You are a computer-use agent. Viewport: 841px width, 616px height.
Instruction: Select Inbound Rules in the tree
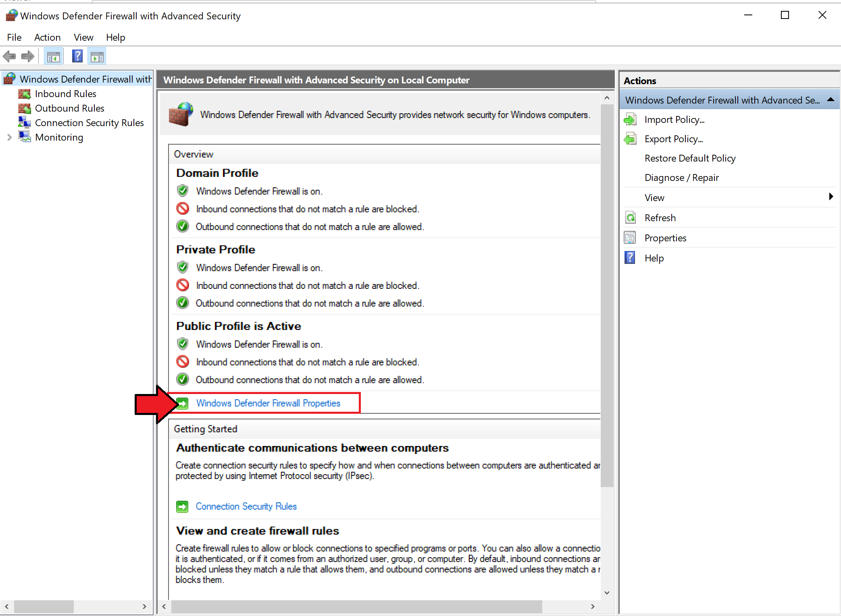65,94
